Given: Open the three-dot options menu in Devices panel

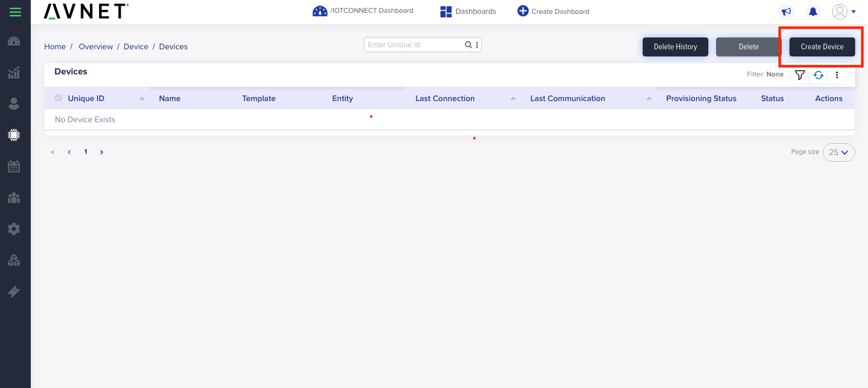Looking at the screenshot, I should [x=837, y=75].
